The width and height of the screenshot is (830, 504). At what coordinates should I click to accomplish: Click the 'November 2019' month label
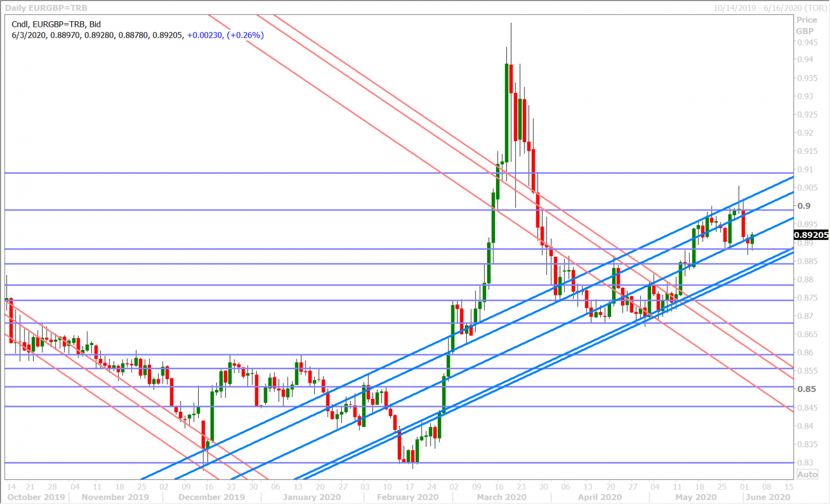[115, 497]
